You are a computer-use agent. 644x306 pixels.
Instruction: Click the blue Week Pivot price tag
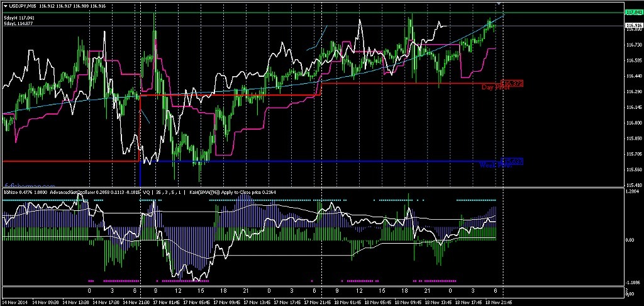[513, 162]
